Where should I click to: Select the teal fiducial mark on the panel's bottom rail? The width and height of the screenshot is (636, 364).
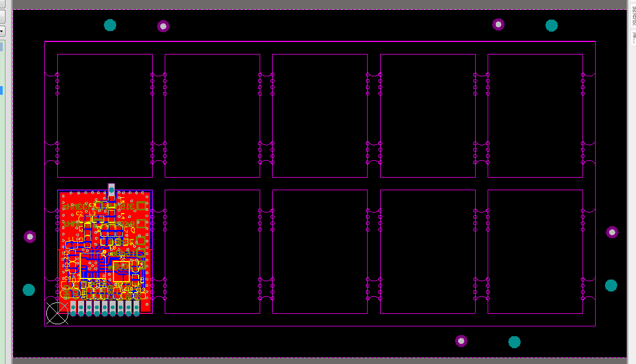[x=514, y=342]
